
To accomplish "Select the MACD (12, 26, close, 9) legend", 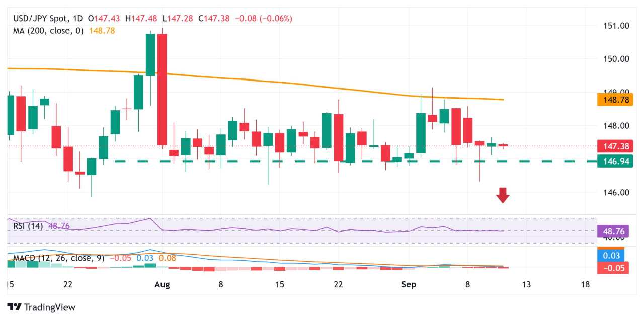I will 59,258.
